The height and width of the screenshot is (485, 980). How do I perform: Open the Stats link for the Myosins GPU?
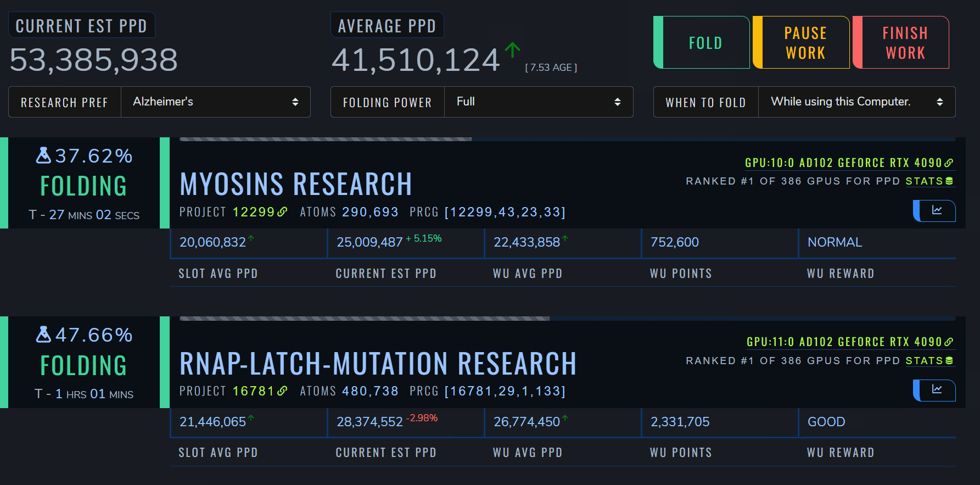[929, 181]
